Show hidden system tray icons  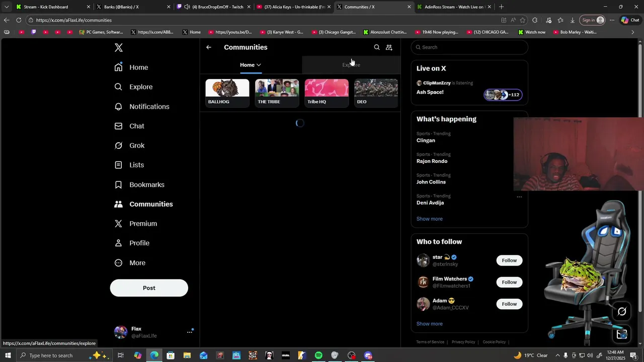coord(557,355)
